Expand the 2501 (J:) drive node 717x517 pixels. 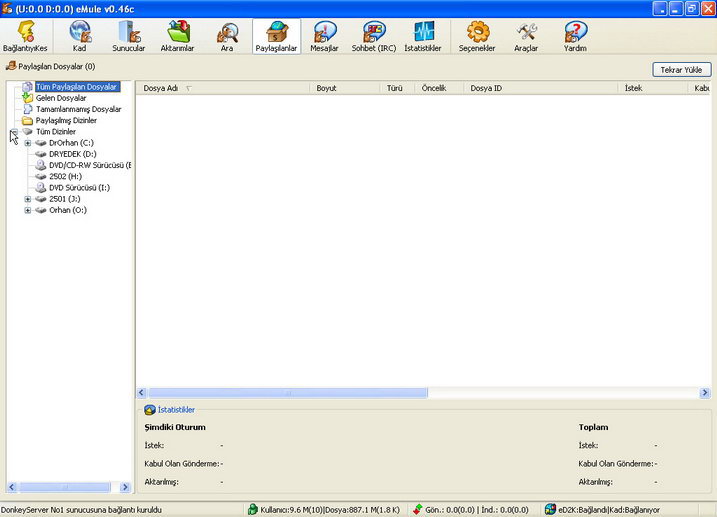28,199
